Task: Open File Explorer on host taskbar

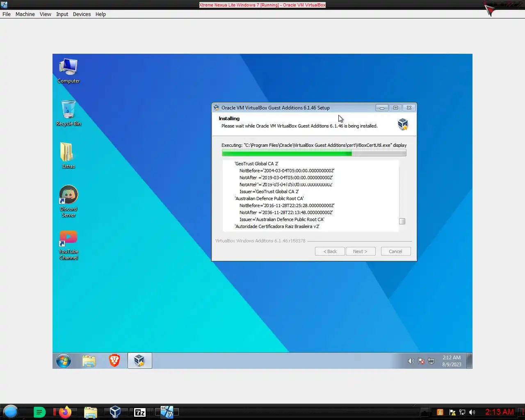Action: point(90,412)
